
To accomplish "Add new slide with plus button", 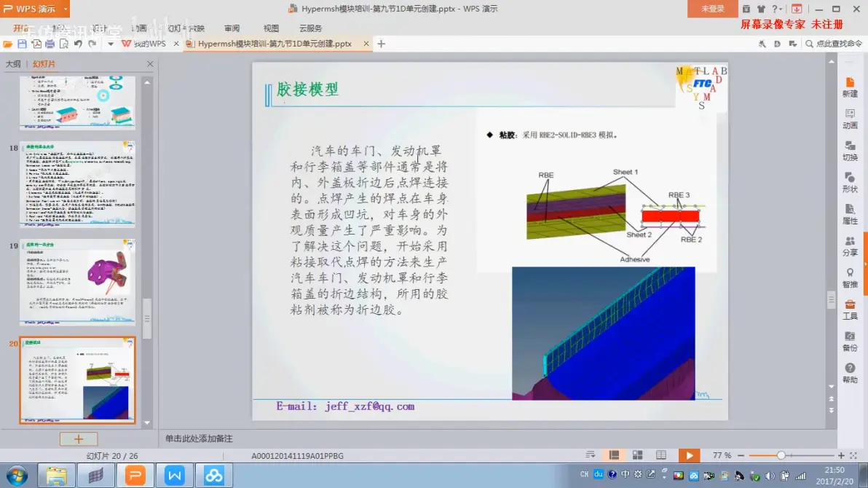I will pyautogui.click(x=79, y=439).
